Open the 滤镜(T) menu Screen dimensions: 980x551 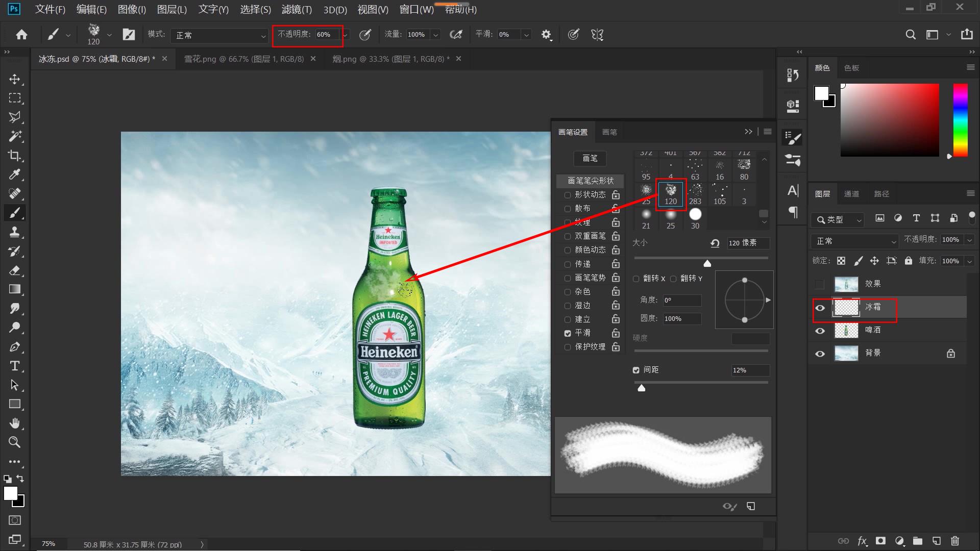pyautogui.click(x=297, y=9)
